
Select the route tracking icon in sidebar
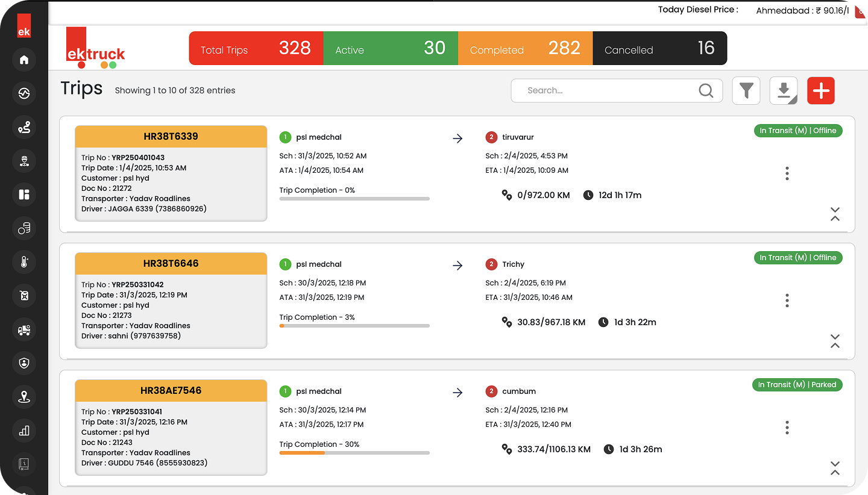pyautogui.click(x=24, y=127)
